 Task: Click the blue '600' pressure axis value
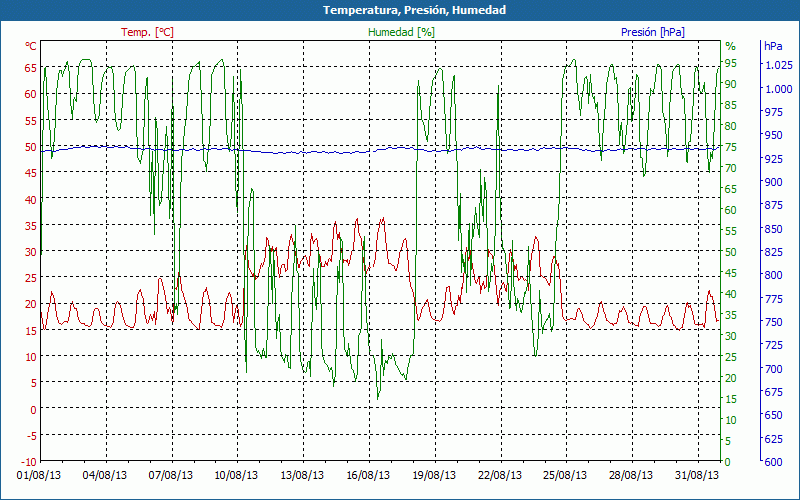tap(773, 462)
